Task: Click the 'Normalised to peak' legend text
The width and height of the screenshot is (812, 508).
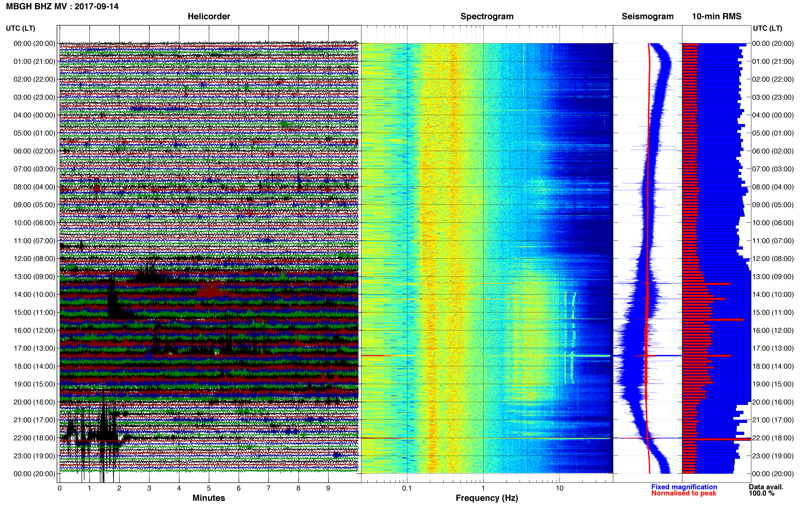Action: (684, 493)
